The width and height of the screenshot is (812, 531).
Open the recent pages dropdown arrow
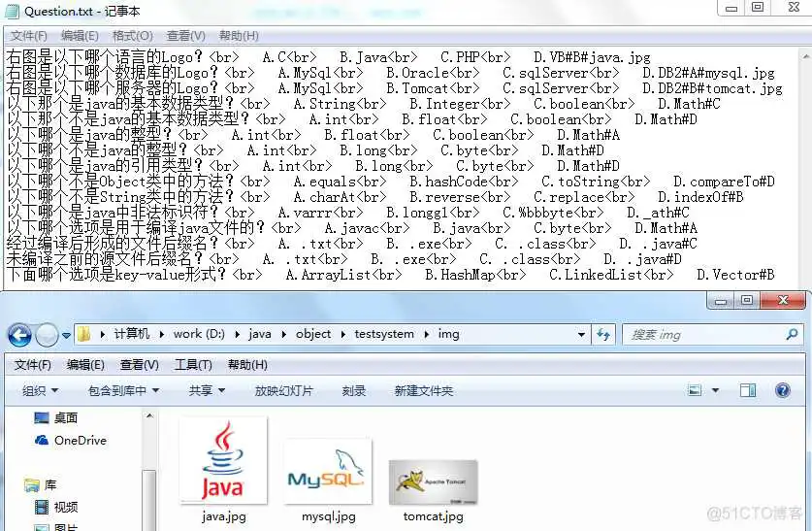66,335
